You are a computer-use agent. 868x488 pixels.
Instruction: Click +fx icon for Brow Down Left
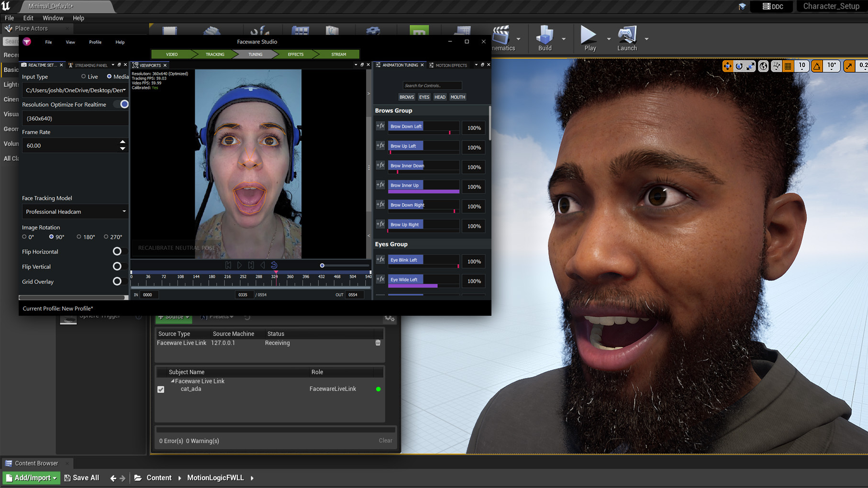pos(380,126)
